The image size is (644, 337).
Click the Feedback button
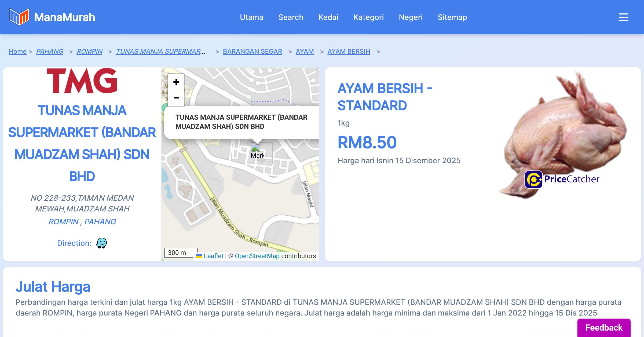(604, 327)
